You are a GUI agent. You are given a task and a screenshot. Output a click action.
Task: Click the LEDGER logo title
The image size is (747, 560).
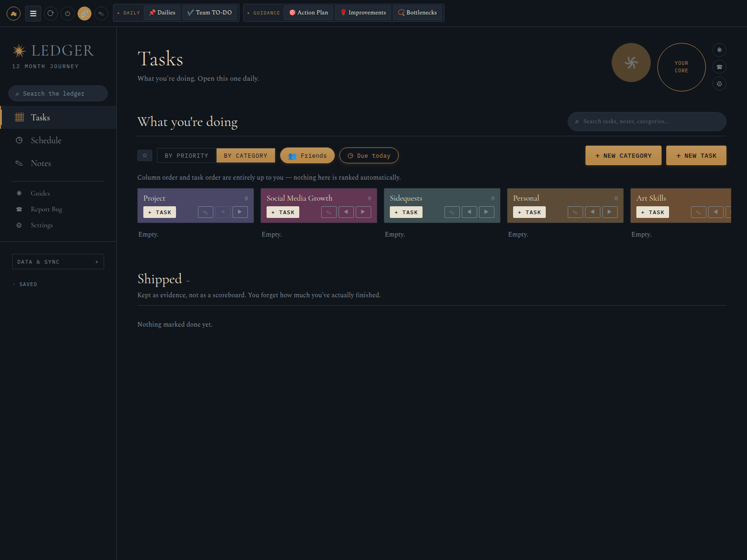[x=63, y=50]
